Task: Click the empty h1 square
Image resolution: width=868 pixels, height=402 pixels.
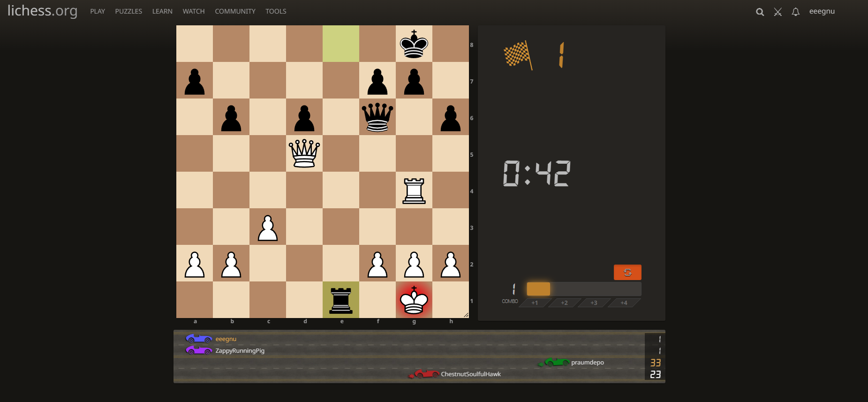Action: 451,300
